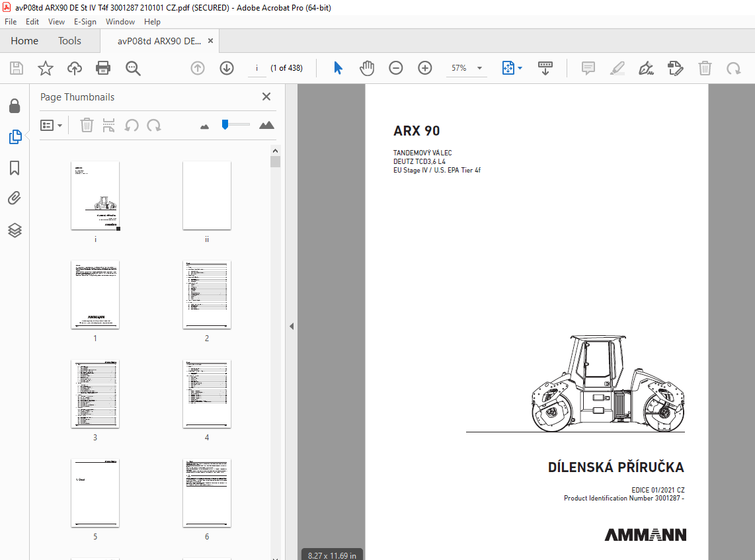Open the E-Sign menu
Screen dimensions: 755x560
85,22
